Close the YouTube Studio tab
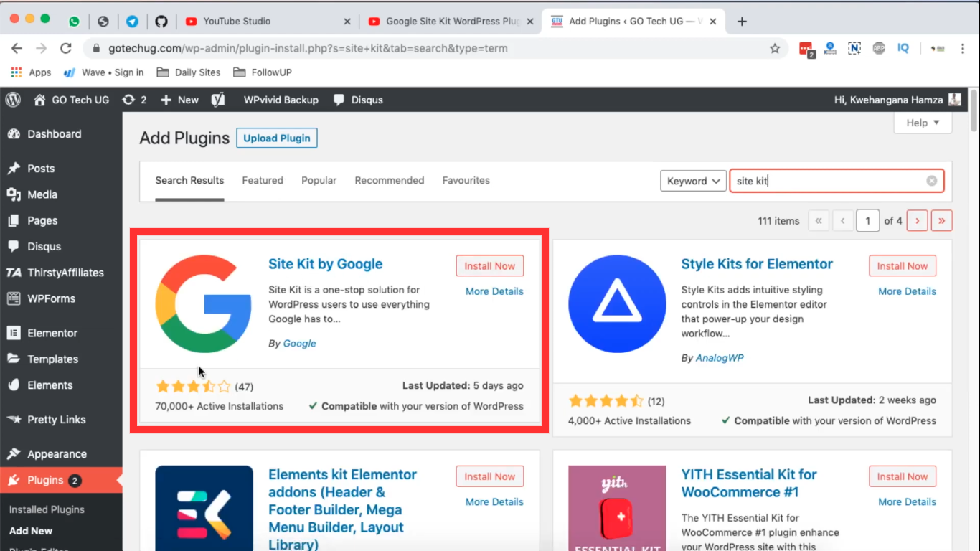The height and width of the screenshot is (551, 980). [x=347, y=22]
